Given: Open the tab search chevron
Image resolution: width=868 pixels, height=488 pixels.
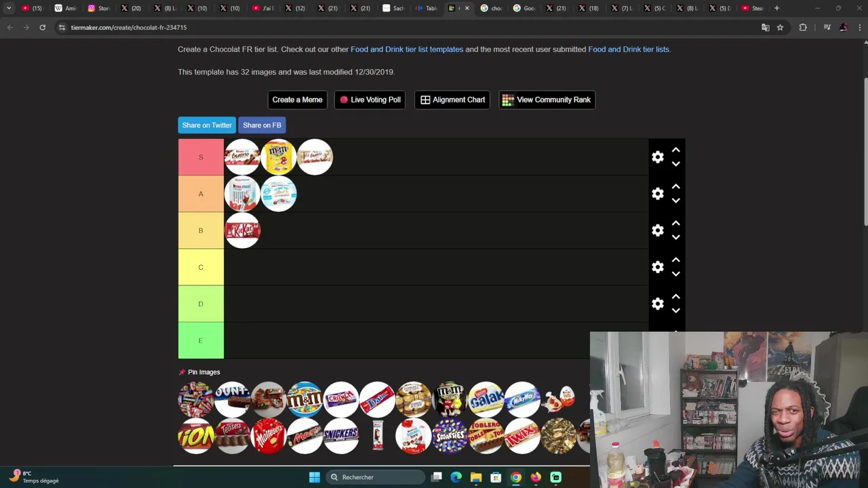Looking at the screenshot, I should 9,8.
